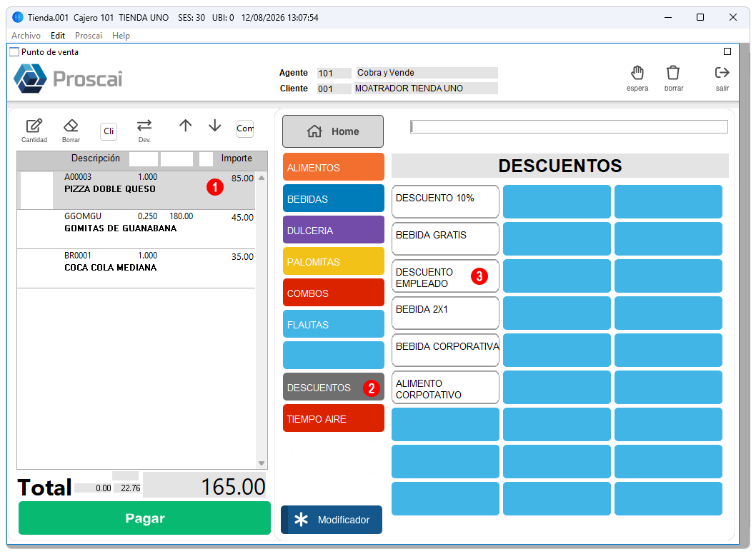Apply BEBIDA CORPORATIVA discount
The height and width of the screenshot is (554, 756).
445,350
